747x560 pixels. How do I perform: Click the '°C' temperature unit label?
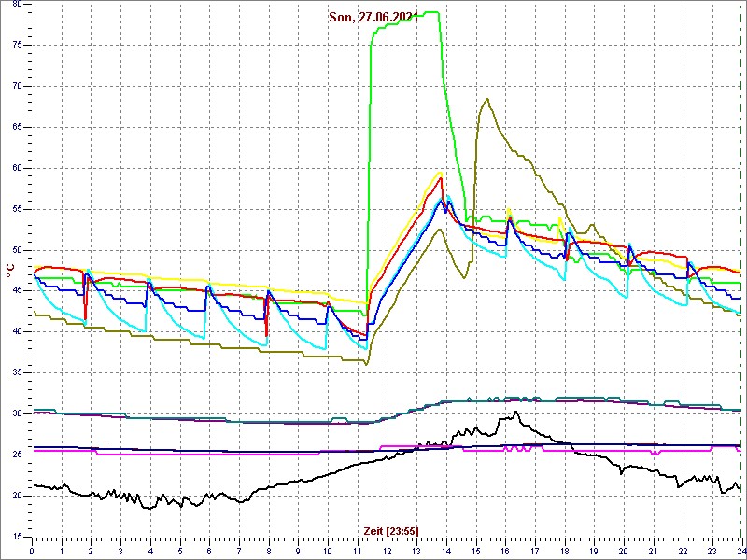9,272
